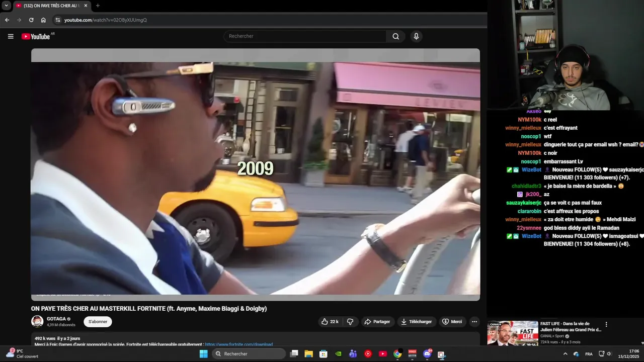
Task: Open FAST LIFE recommended video thumbnail
Action: 513,333
